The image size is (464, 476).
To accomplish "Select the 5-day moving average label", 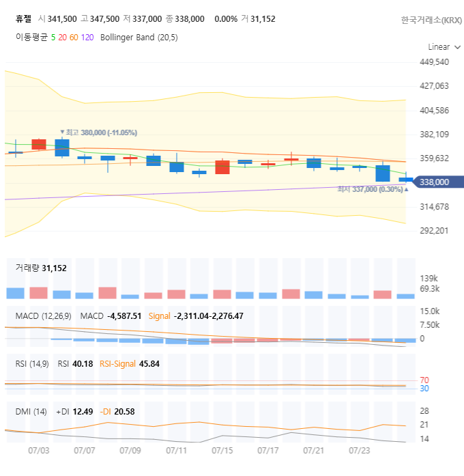I will (53, 38).
